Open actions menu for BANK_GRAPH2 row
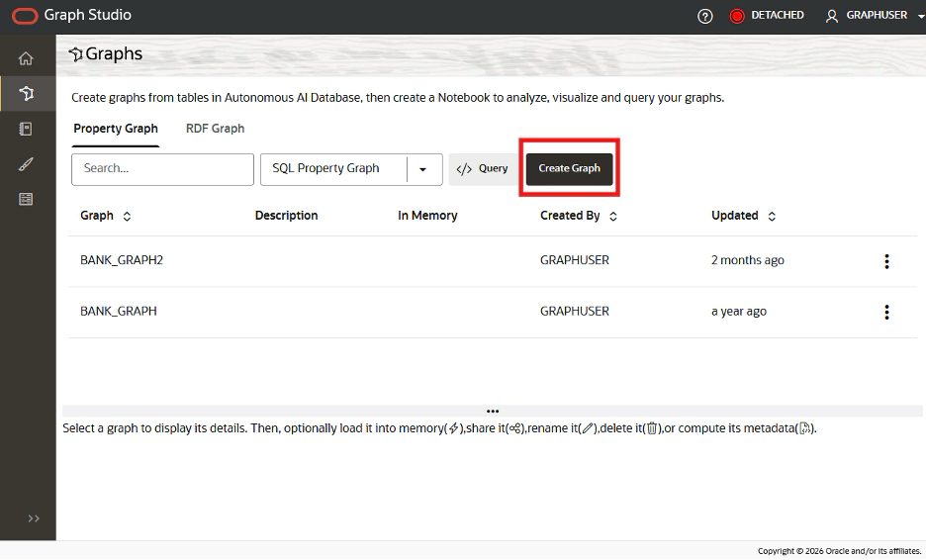Image resolution: width=926 pixels, height=560 pixels. [x=886, y=261]
